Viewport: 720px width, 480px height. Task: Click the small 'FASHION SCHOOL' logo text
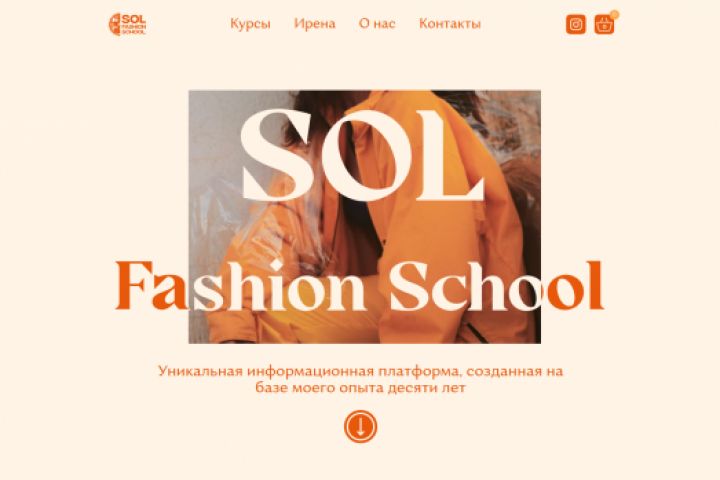click(x=134, y=30)
